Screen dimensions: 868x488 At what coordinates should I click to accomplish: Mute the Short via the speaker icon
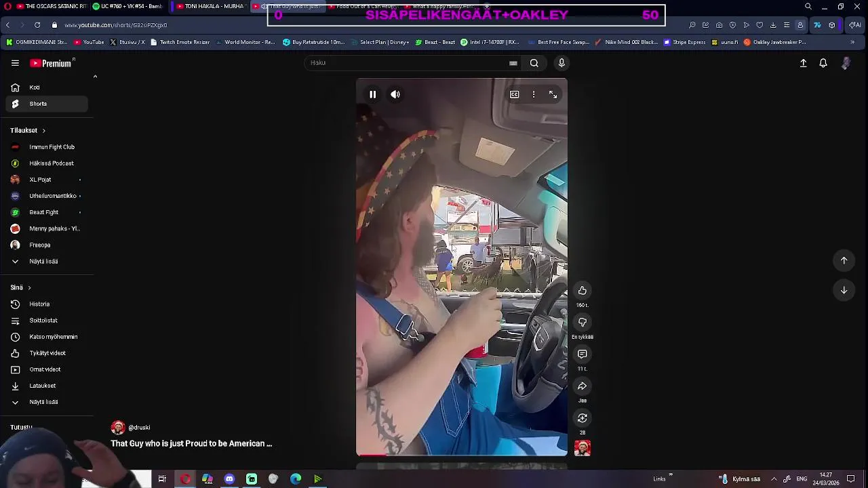coord(395,94)
